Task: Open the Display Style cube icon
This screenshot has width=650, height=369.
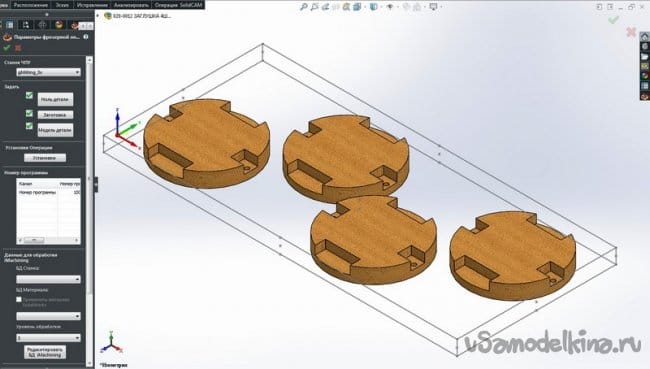Action: coord(374,7)
